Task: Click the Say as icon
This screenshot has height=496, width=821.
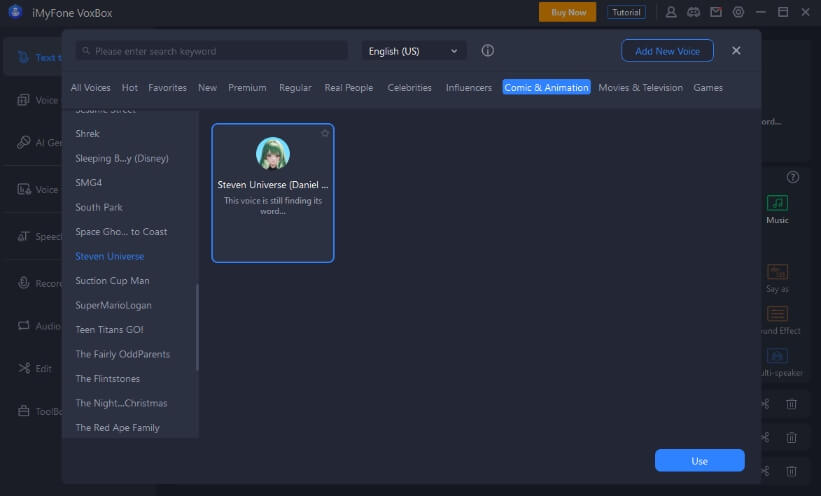Action: (777, 272)
